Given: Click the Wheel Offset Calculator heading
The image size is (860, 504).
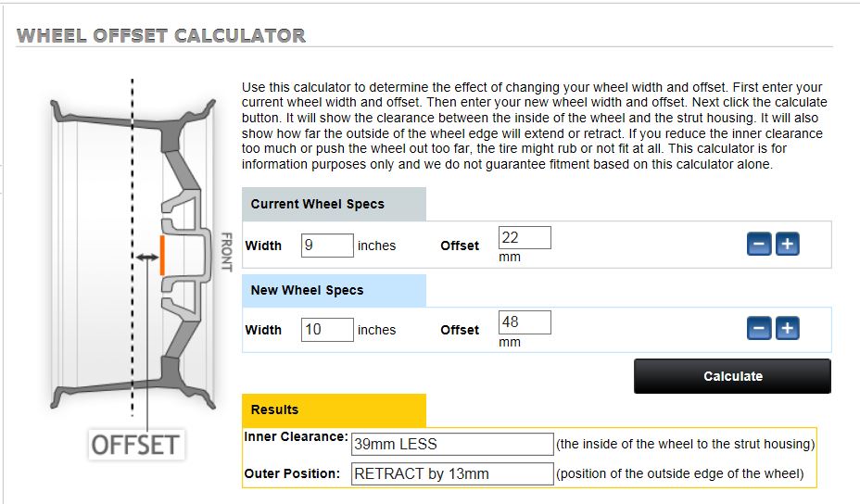Looking at the screenshot, I should coord(161,36).
